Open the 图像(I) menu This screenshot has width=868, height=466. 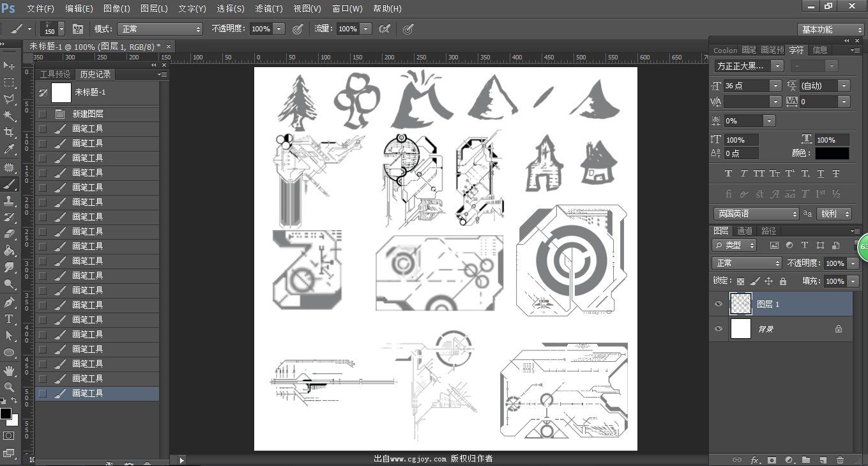click(116, 9)
